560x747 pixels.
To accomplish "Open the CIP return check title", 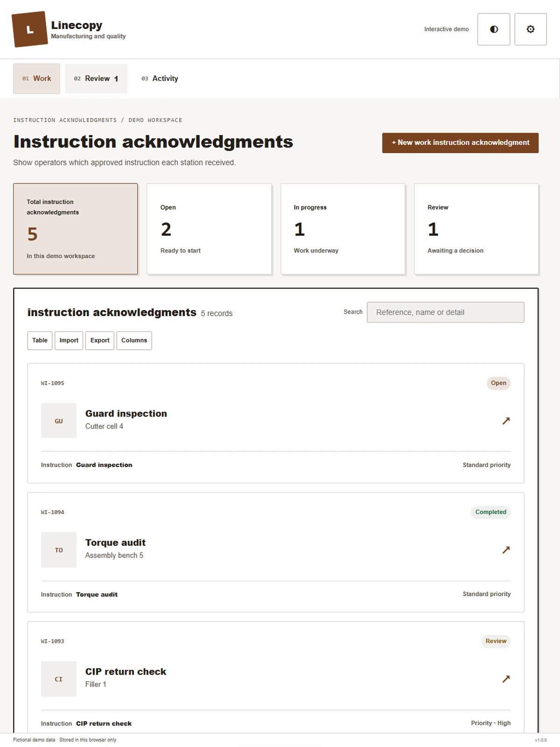I will pyautogui.click(x=126, y=671).
